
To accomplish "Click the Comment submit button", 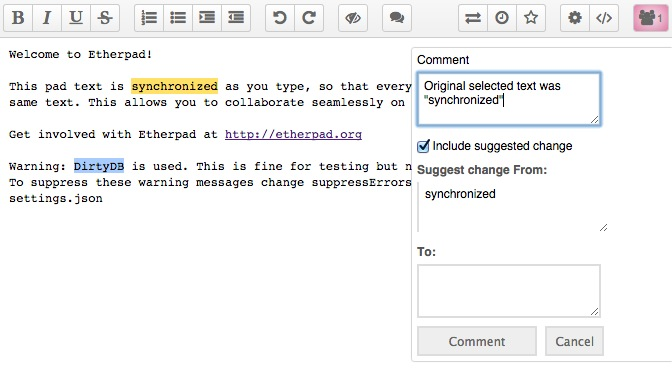I will click(477, 341).
